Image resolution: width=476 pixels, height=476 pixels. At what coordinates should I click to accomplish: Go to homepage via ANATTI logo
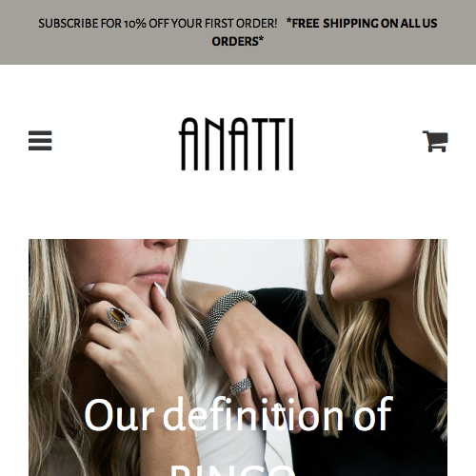tap(236, 144)
